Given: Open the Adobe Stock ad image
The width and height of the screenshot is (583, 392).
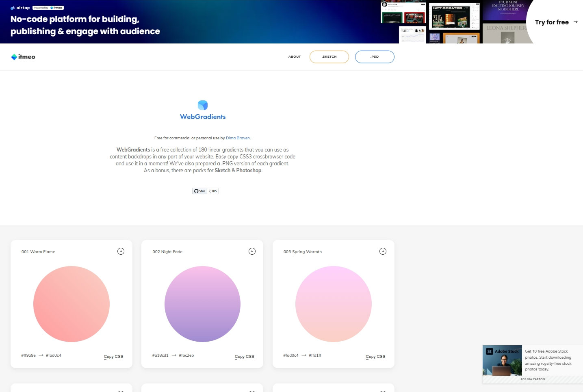Looking at the screenshot, I should point(502,360).
